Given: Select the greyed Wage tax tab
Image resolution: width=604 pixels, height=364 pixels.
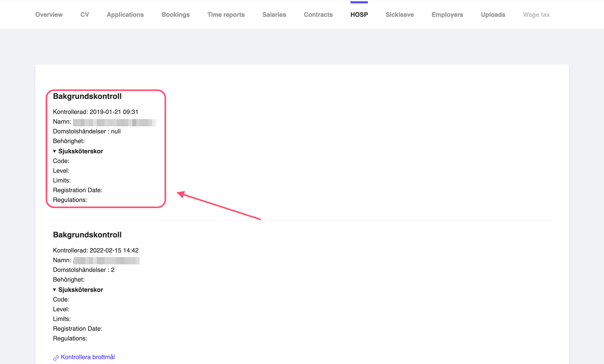Looking at the screenshot, I should 536,15.
